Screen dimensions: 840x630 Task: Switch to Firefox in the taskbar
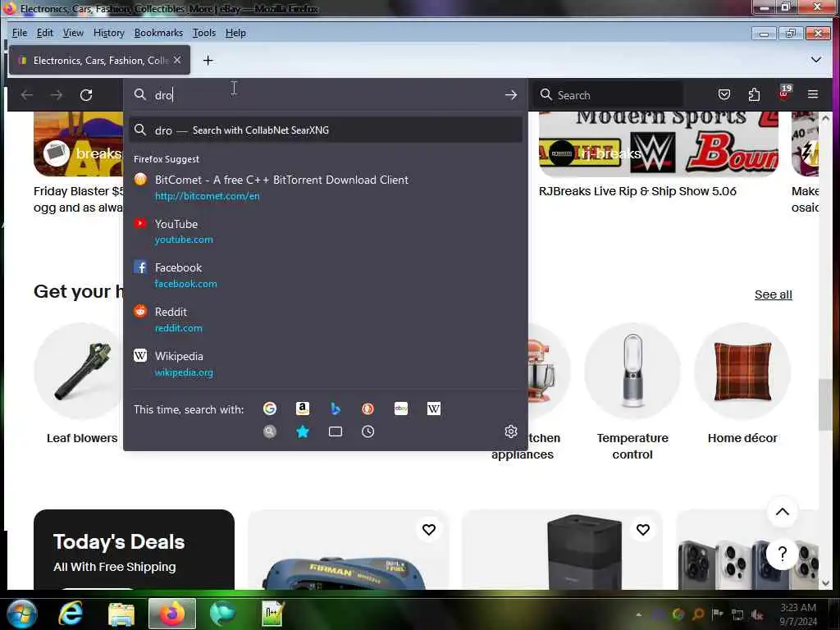point(172,614)
